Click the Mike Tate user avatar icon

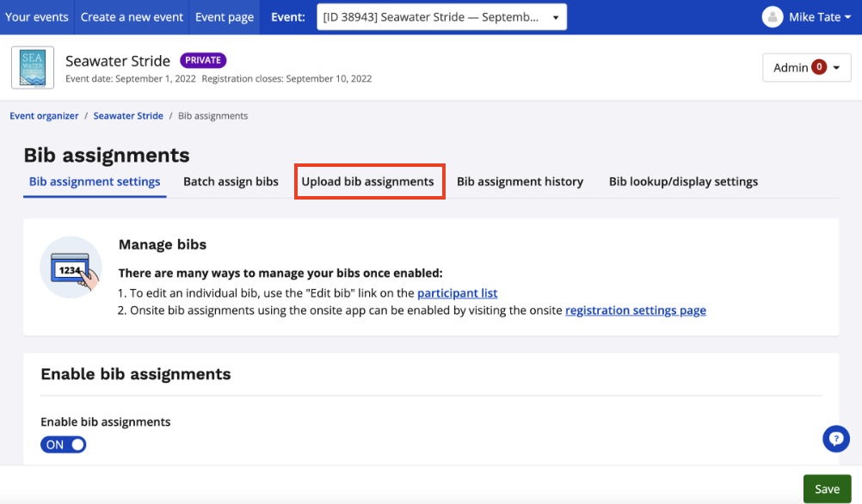pyautogui.click(x=773, y=17)
